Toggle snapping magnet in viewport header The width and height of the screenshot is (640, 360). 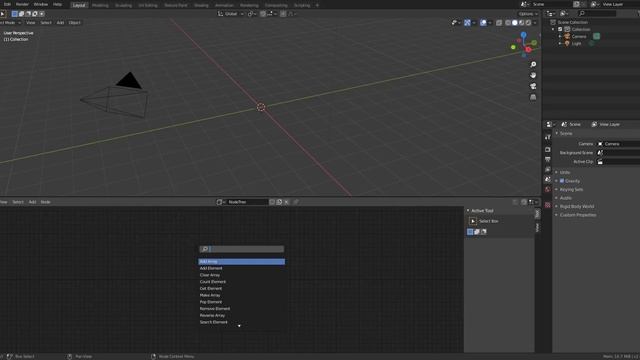pos(263,14)
